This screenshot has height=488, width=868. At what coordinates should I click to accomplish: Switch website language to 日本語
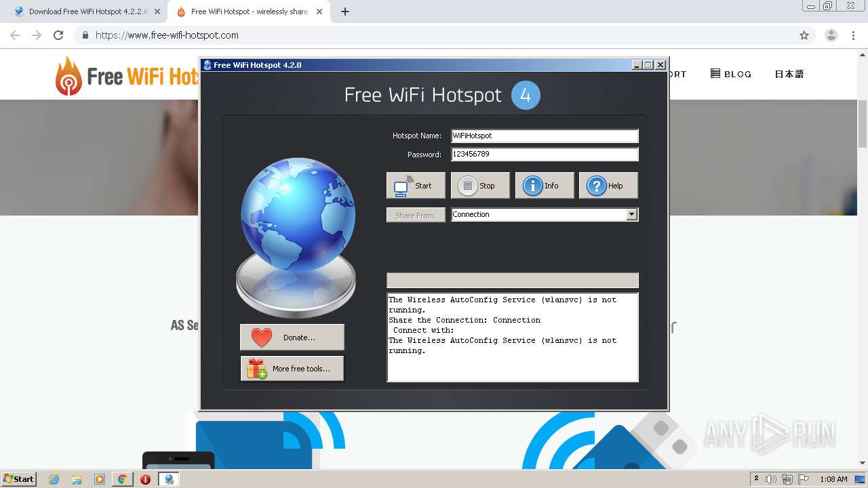coord(789,74)
